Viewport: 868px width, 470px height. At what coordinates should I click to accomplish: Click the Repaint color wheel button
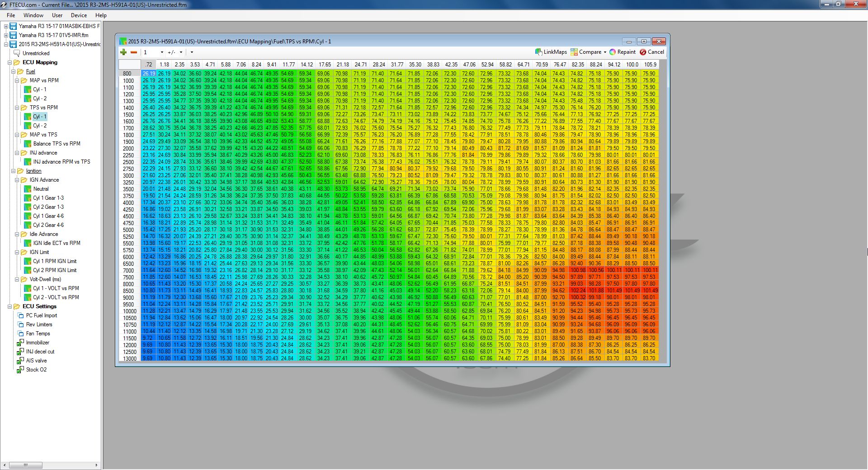pyautogui.click(x=623, y=52)
